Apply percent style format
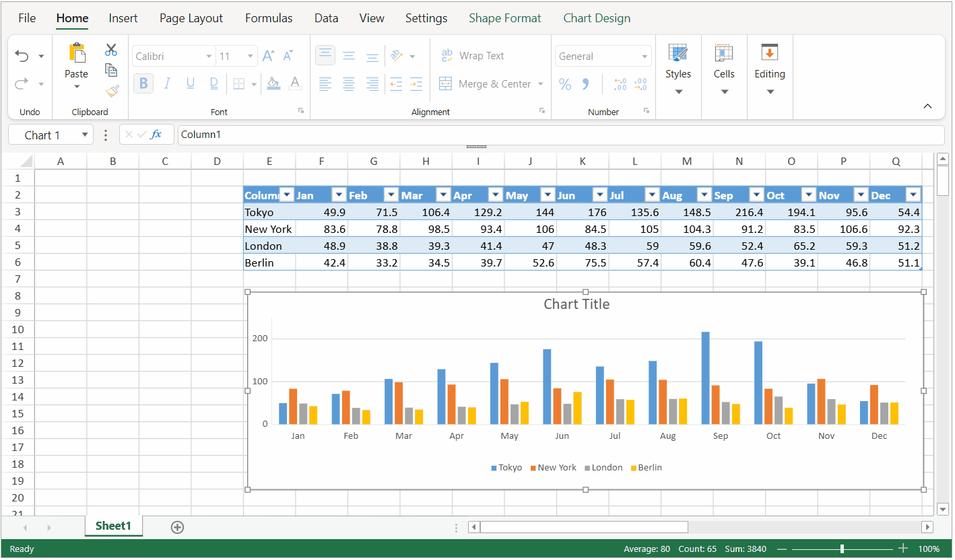 tap(565, 84)
